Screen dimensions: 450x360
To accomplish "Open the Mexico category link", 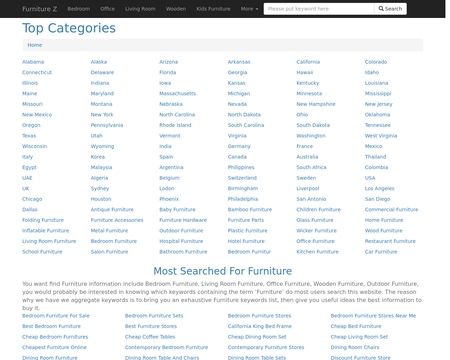I will [x=374, y=146].
